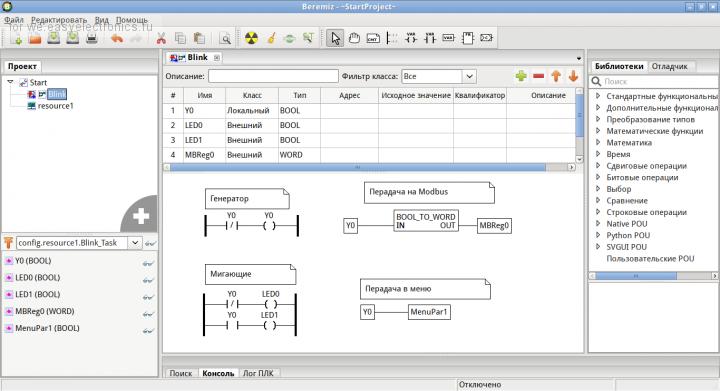Click the variable table horizontal scrollbar
Screen dimensions: 720x391
coord(358,168)
